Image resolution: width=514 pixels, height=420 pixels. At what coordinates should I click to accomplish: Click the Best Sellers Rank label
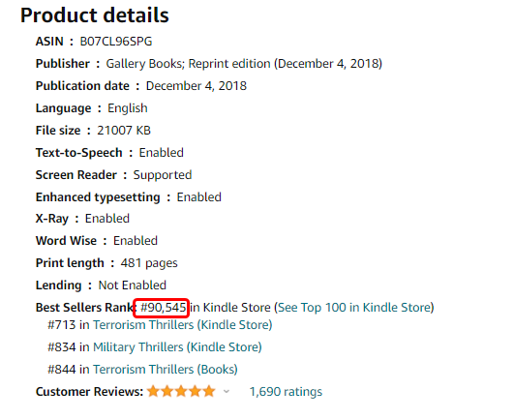click(x=84, y=308)
